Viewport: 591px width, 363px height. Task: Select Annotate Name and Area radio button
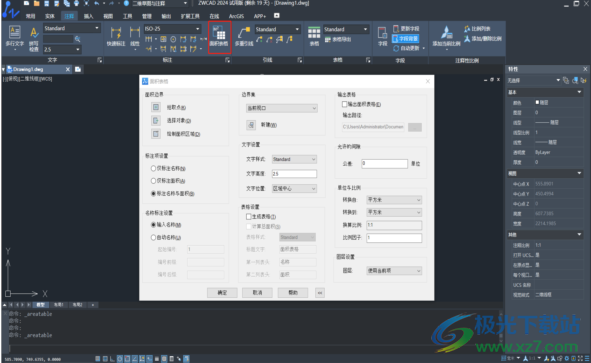[153, 193]
